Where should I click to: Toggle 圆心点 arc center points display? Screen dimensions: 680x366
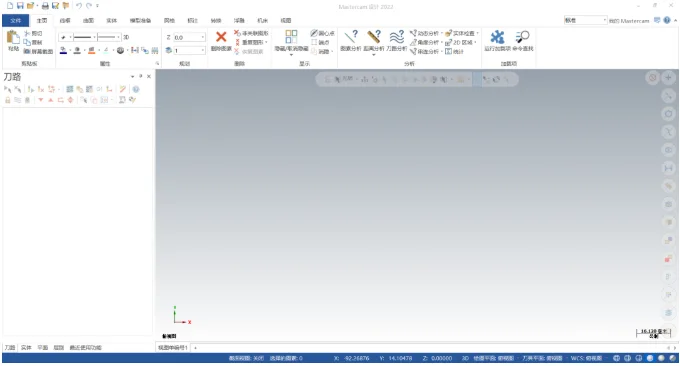[322, 33]
